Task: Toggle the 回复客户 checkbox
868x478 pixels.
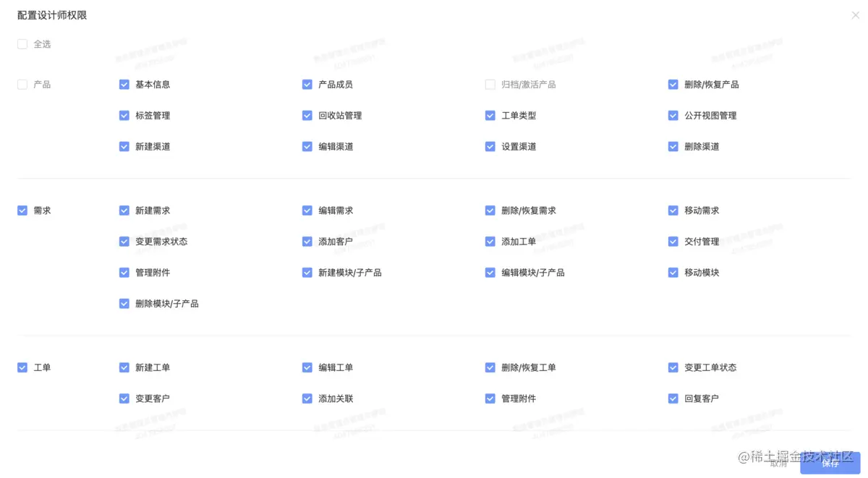Action: point(673,399)
